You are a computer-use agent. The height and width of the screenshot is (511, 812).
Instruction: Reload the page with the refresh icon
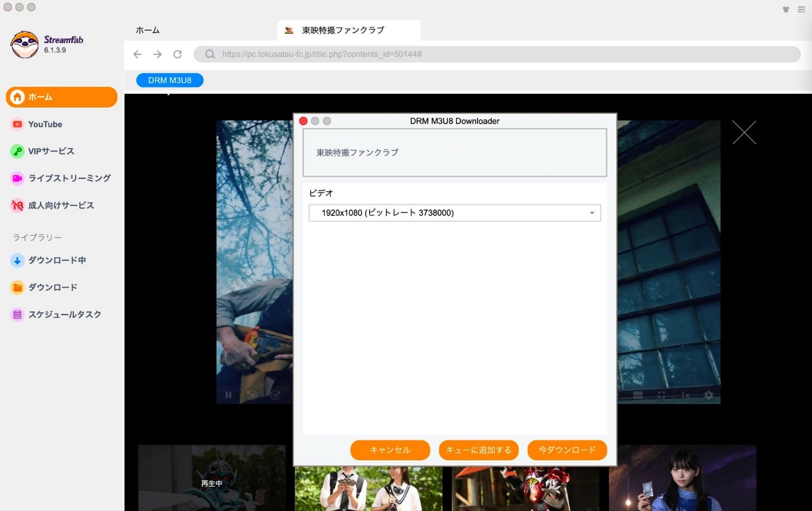[x=178, y=54]
